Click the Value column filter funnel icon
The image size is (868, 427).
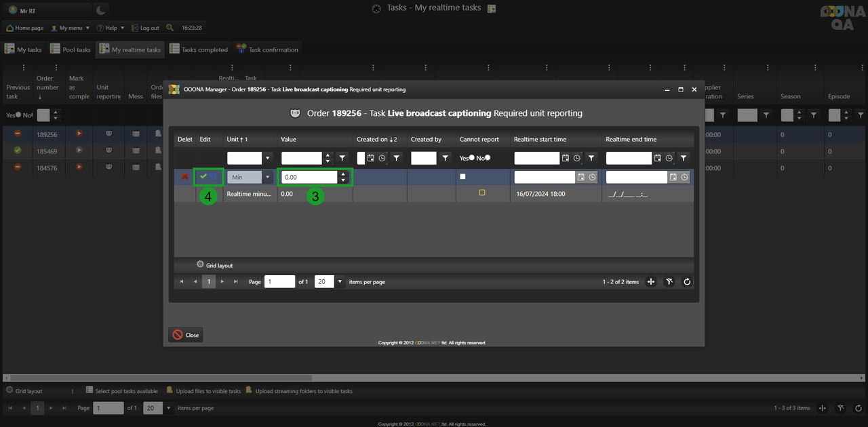(x=342, y=158)
